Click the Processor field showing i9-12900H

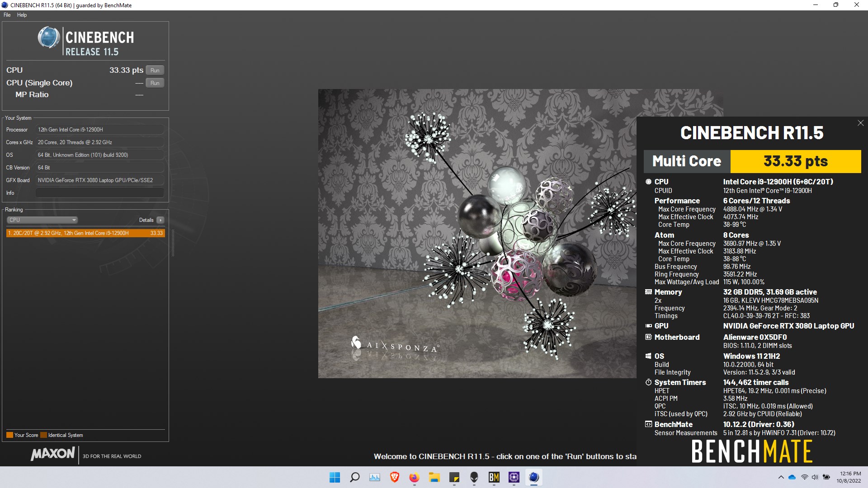100,130
